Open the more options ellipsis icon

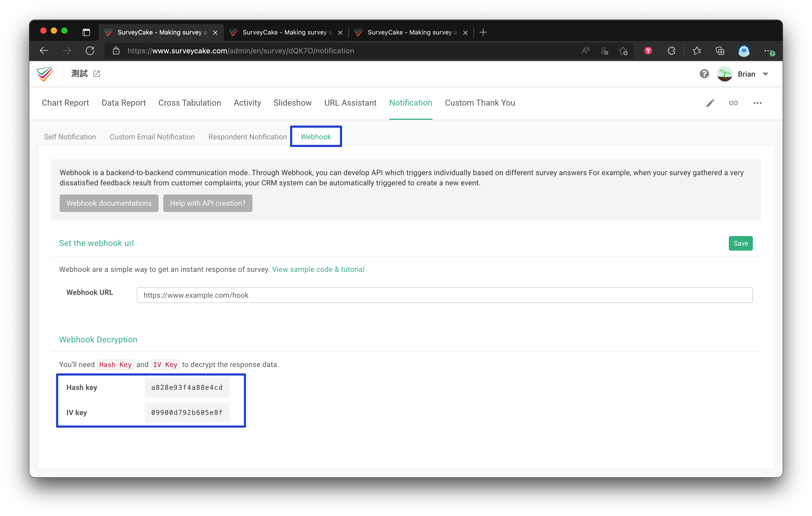point(757,103)
